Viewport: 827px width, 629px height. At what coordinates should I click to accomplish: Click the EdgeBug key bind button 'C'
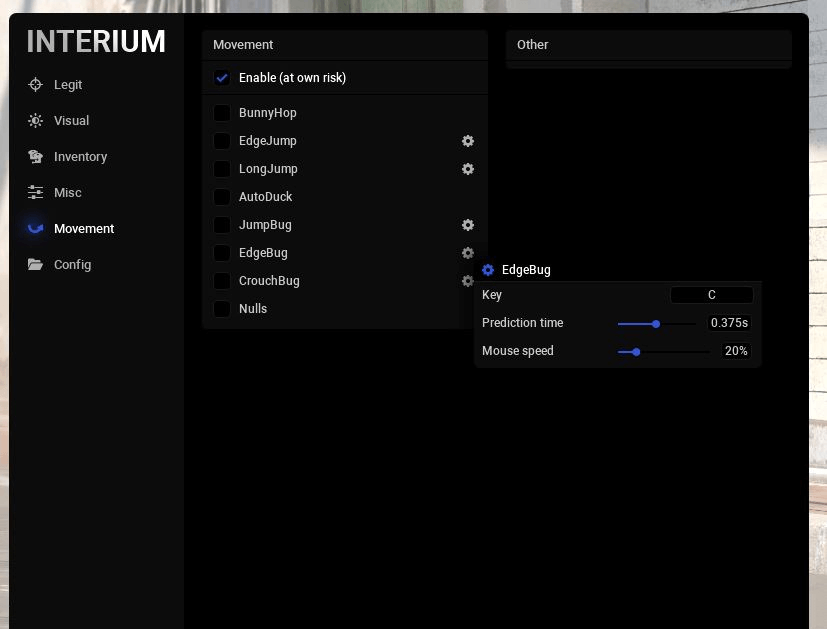[711, 295]
